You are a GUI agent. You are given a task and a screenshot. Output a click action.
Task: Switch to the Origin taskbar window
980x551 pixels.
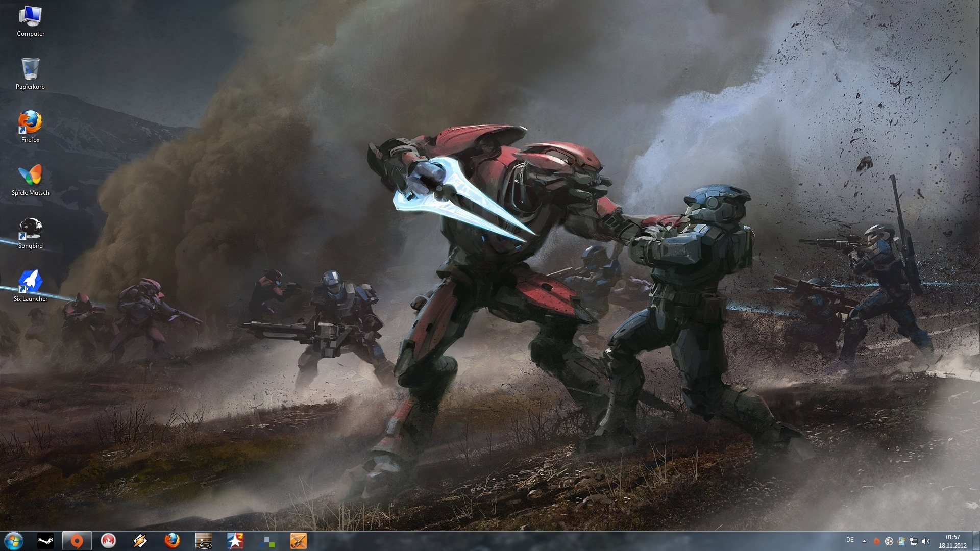[77, 541]
